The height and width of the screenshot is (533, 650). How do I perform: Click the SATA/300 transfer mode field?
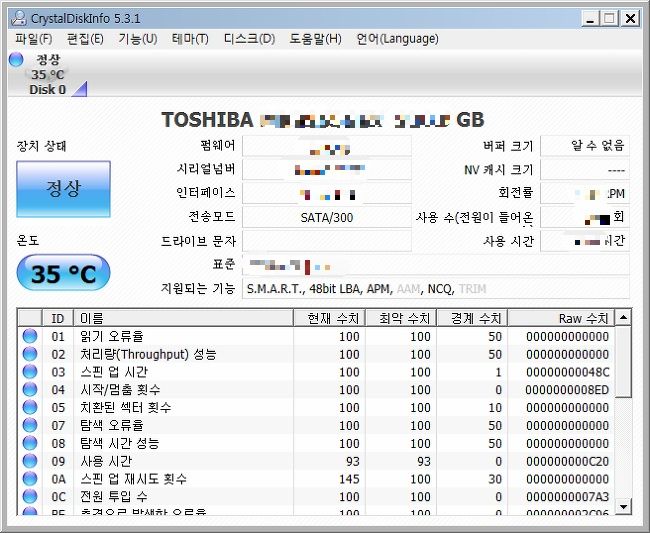pos(327,217)
